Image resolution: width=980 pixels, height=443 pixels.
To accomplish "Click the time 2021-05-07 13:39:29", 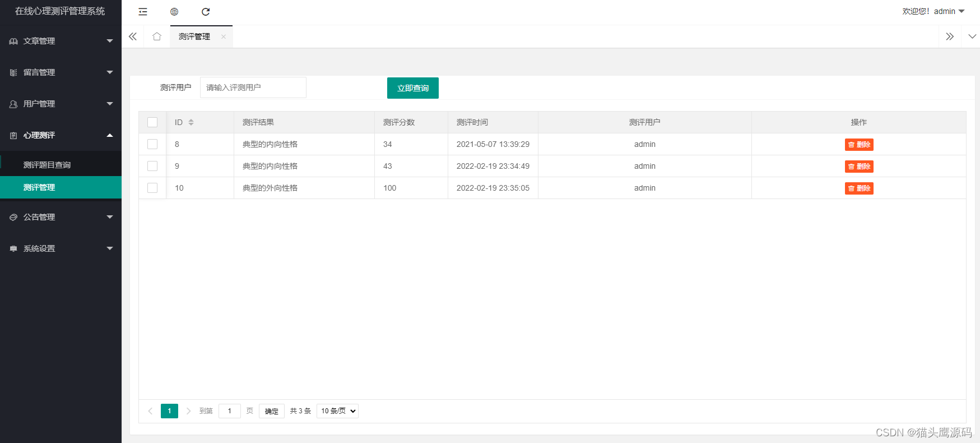I will (x=493, y=144).
